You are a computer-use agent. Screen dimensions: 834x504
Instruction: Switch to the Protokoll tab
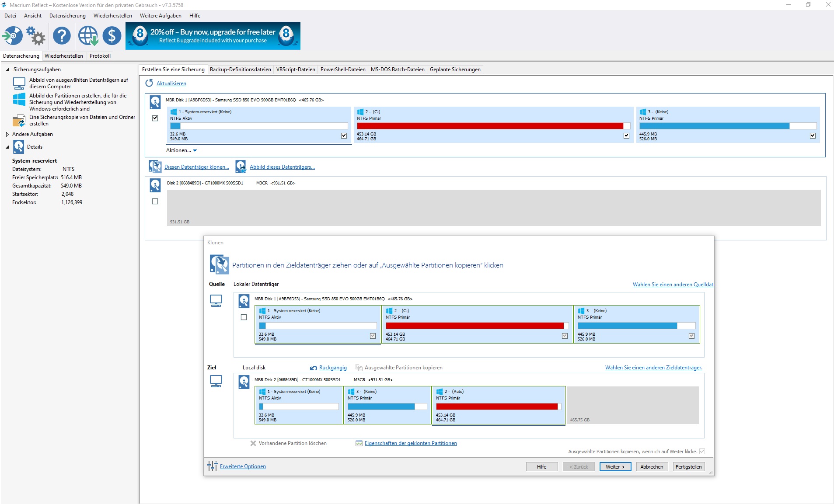point(100,56)
